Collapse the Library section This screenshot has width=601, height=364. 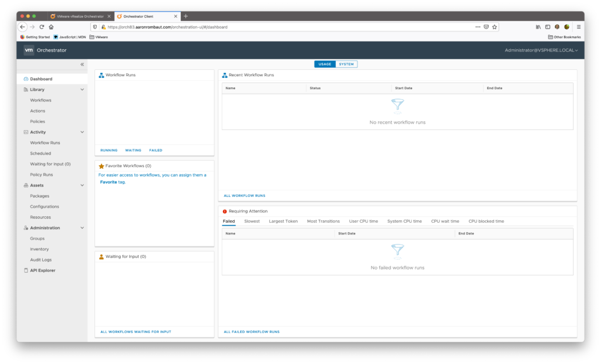[82, 90]
